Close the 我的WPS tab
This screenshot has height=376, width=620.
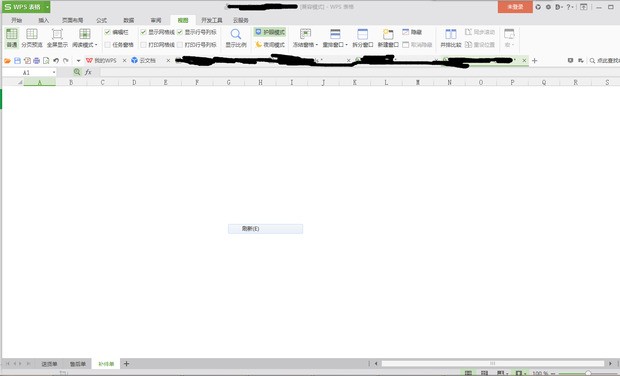[124, 60]
